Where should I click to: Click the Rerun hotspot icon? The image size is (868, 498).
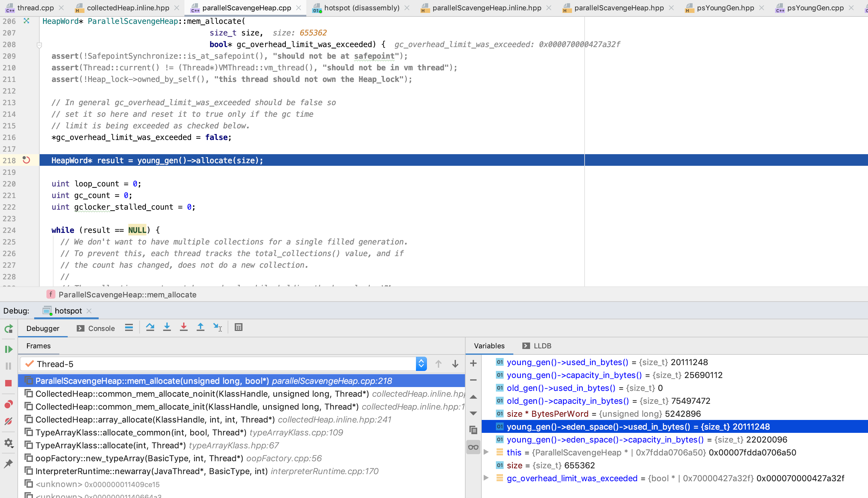pyautogui.click(x=9, y=329)
